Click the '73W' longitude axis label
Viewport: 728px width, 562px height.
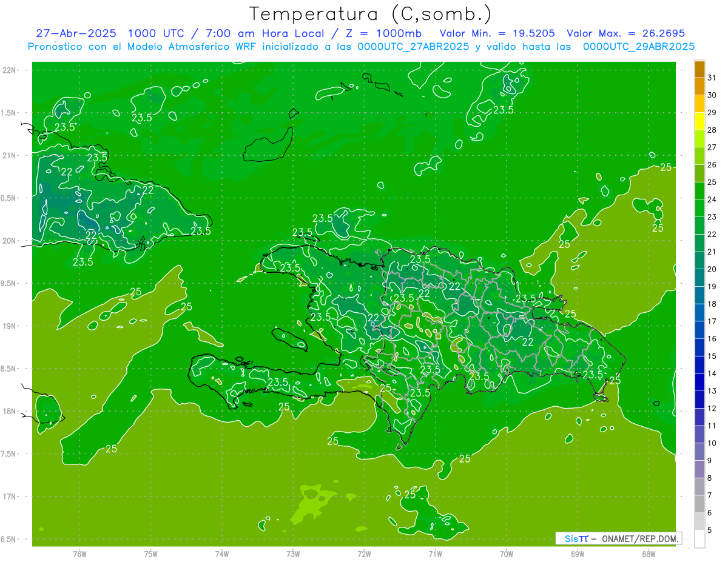click(x=293, y=554)
